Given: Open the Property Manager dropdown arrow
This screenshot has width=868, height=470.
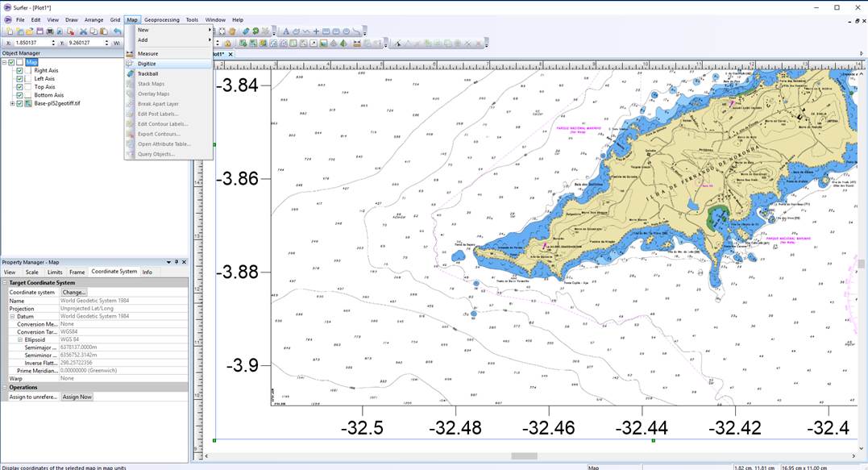Looking at the screenshot, I should pos(168,262).
